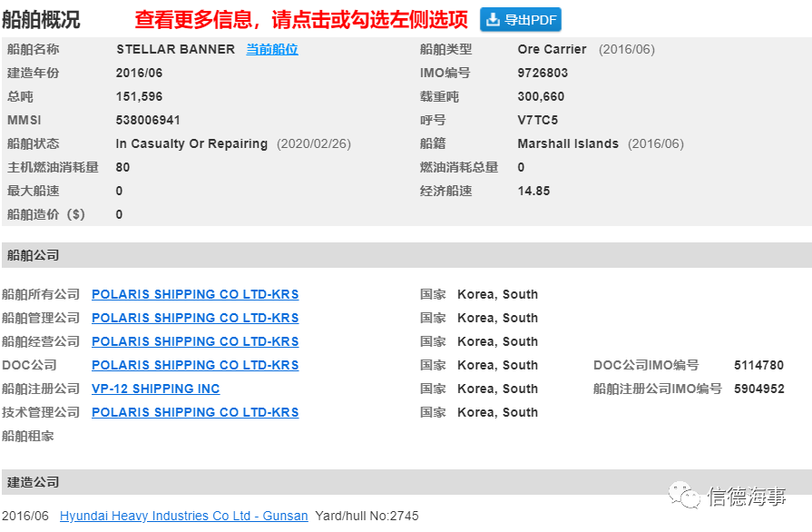
Task: Open POLARIS SHIPPING link for 船舶所有公司
Action: tap(195, 294)
